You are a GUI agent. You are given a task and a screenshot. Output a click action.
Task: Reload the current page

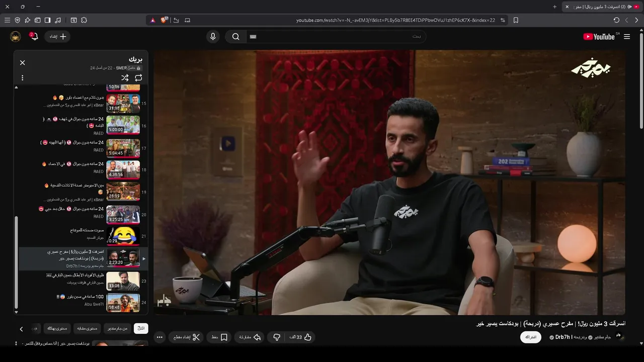point(616,20)
